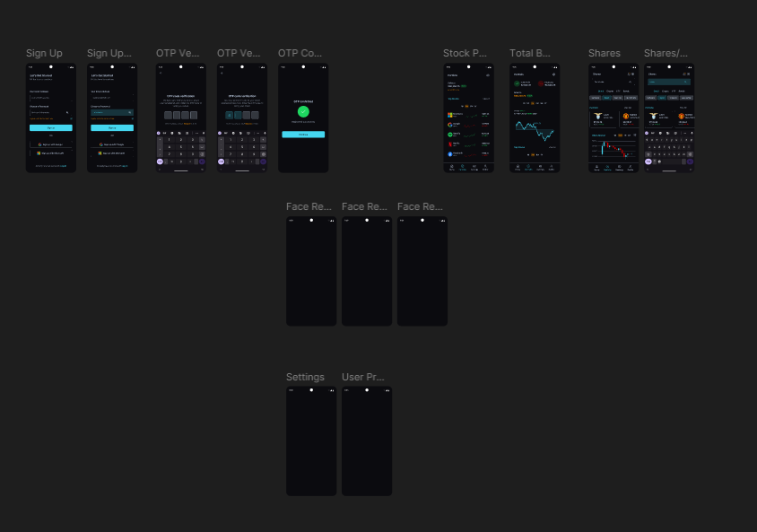Click the green checkmark circle in OTP Co... frame
The height and width of the screenshot is (532, 757).
303,111
